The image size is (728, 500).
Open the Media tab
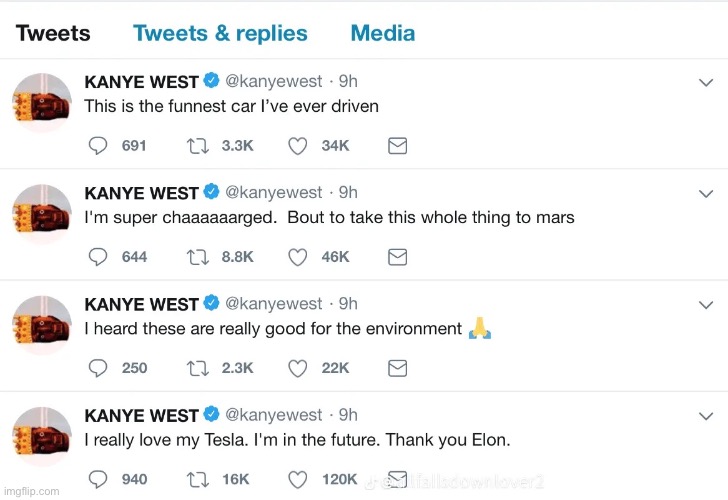coord(382,33)
